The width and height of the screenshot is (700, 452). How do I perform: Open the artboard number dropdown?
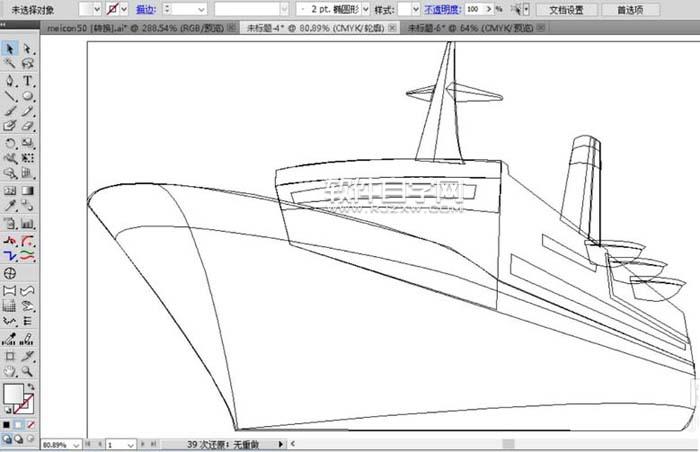[130, 445]
